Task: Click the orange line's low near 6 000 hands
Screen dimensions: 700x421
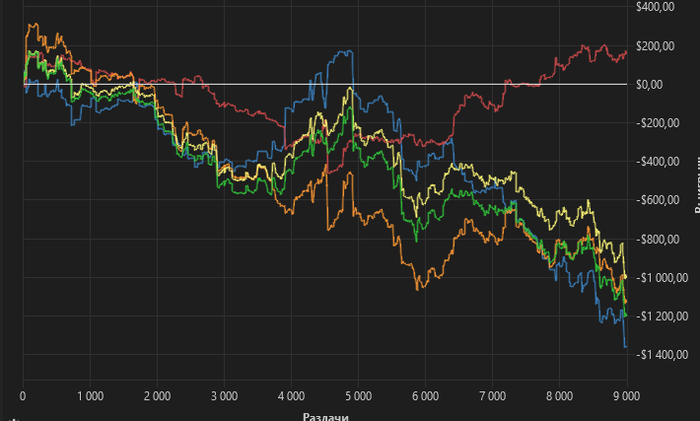Action: click(418, 289)
